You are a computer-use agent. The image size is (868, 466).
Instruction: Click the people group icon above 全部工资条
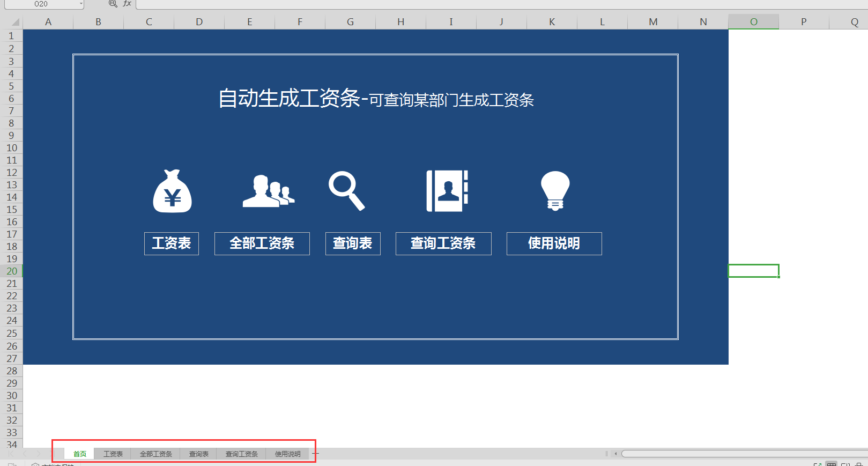269,191
